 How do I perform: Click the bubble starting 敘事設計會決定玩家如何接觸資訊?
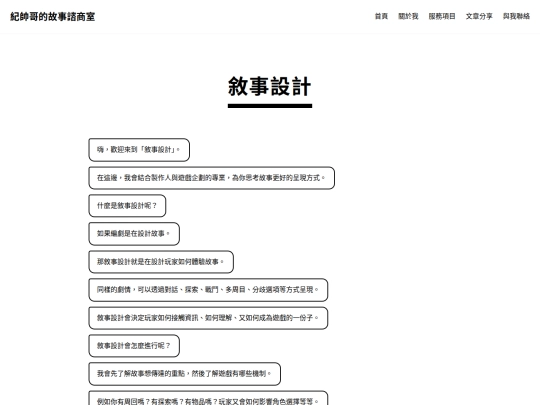click(x=208, y=318)
